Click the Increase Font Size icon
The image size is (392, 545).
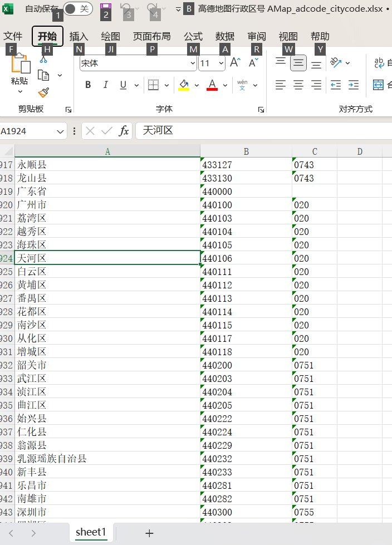[x=236, y=63]
